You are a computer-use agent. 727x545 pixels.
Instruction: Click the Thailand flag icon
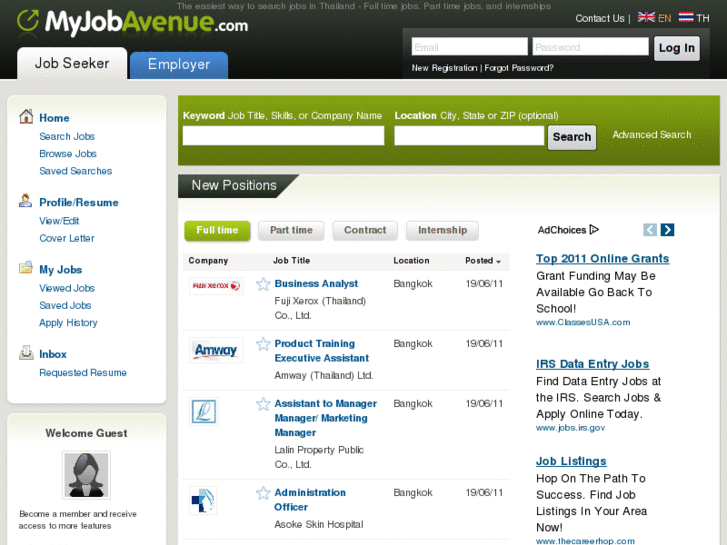click(686, 18)
